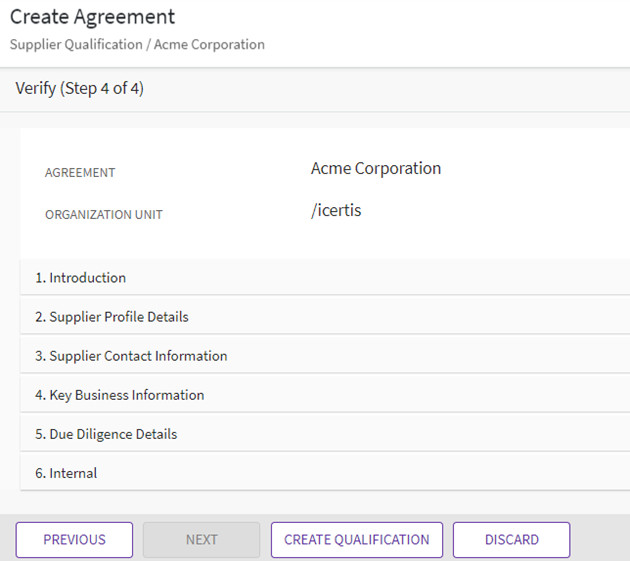The image size is (630, 561).
Task: Discard the agreement draft
Action: click(x=511, y=540)
